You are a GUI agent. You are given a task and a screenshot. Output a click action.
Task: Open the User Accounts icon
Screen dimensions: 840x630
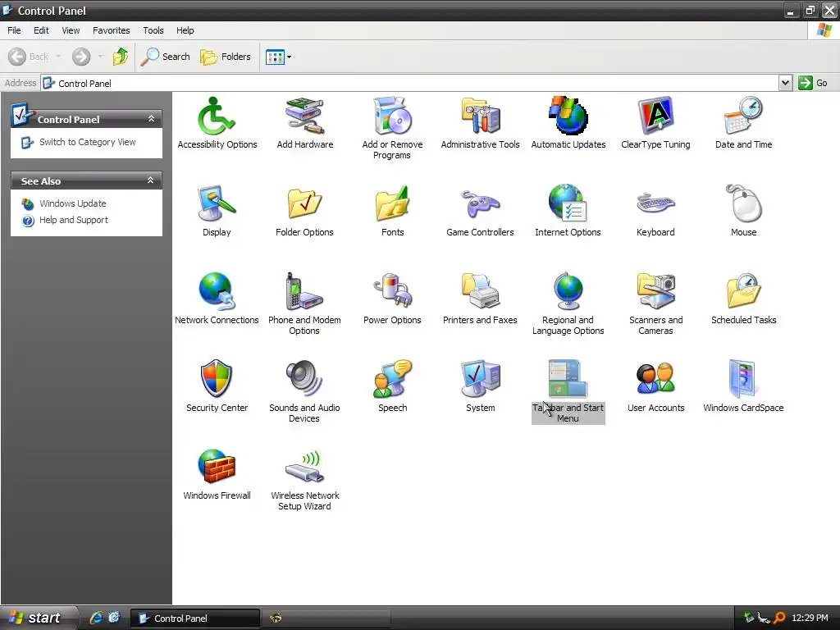[655, 379]
